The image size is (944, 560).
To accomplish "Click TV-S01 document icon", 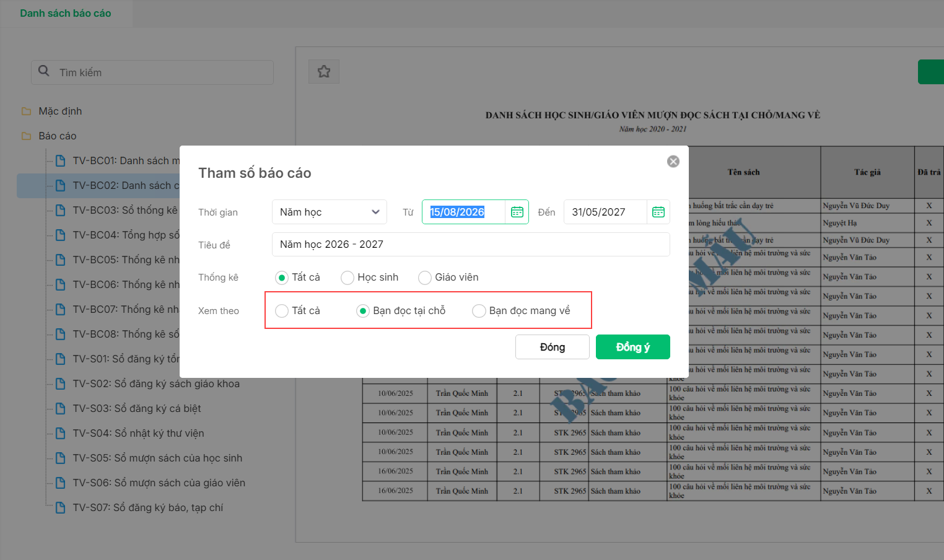I will [60, 359].
